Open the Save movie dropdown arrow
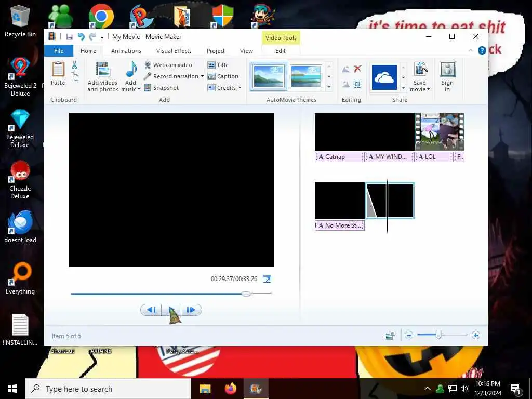This screenshot has height=399, width=532. (428, 89)
